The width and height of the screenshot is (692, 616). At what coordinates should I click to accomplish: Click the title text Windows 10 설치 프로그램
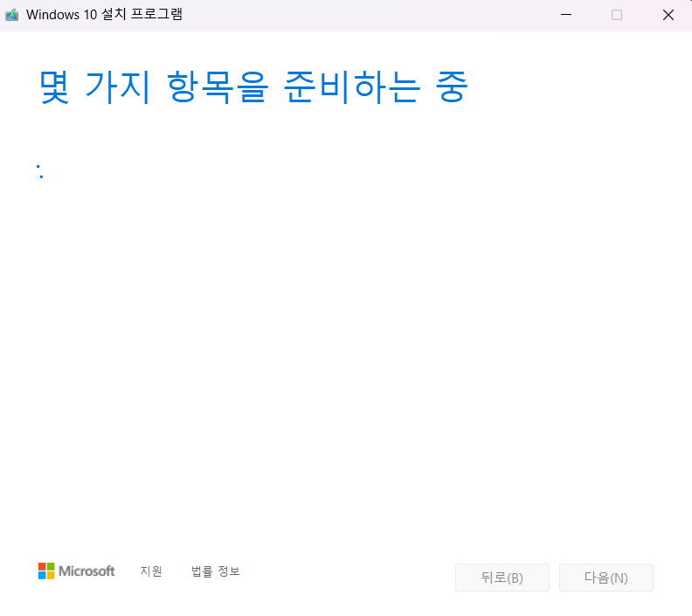[x=104, y=15]
